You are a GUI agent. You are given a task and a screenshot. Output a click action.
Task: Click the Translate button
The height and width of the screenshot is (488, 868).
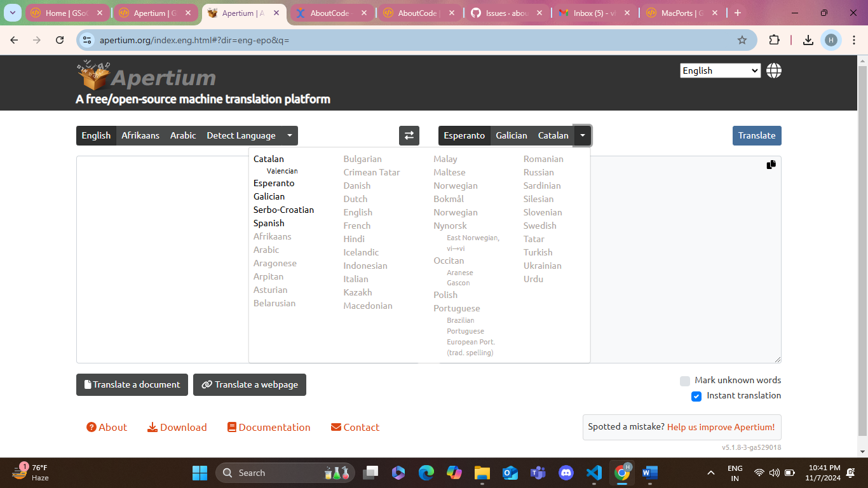point(757,135)
